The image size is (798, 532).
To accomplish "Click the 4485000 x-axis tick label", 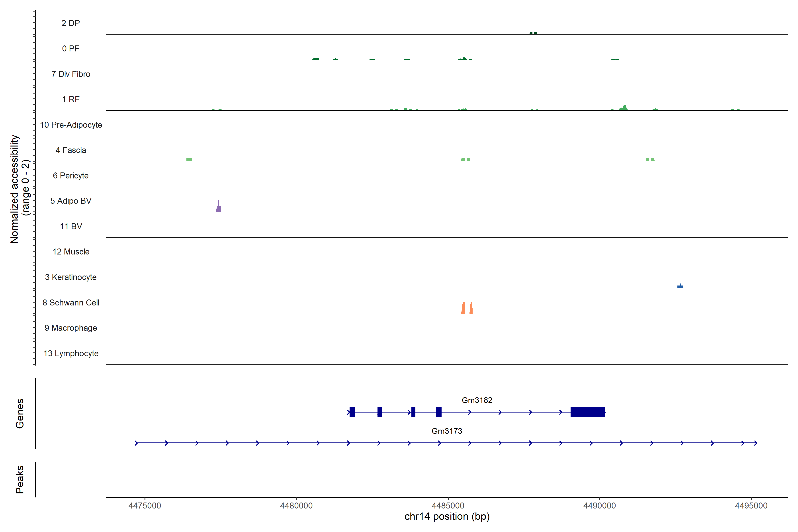I will pyautogui.click(x=448, y=506).
